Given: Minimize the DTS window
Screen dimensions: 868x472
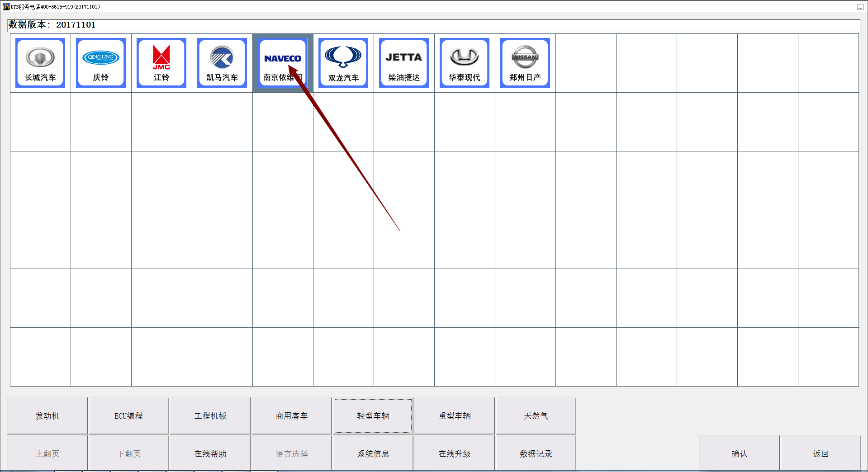Looking at the screenshot, I should click(x=860, y=7).
